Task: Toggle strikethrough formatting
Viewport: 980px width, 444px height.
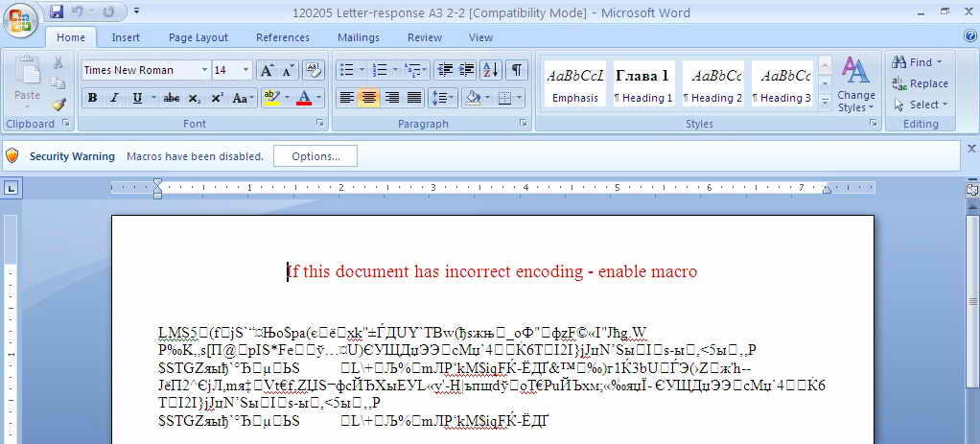Action: tap(172, 98)
